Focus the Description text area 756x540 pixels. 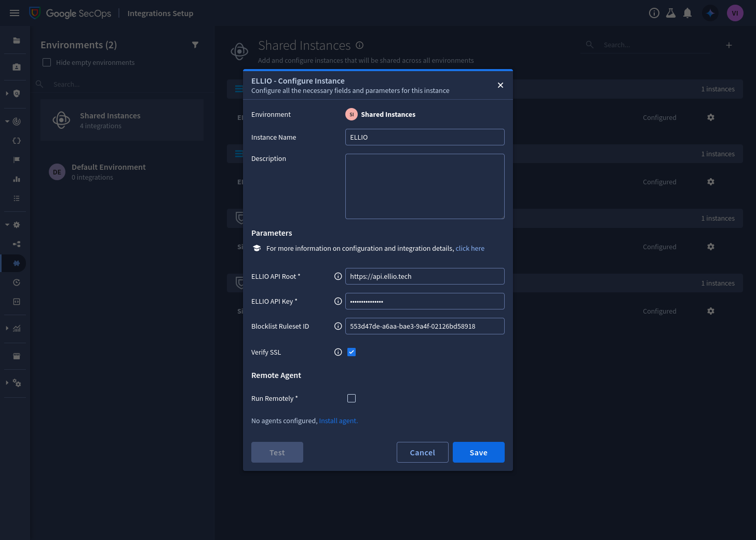[425, 186]
